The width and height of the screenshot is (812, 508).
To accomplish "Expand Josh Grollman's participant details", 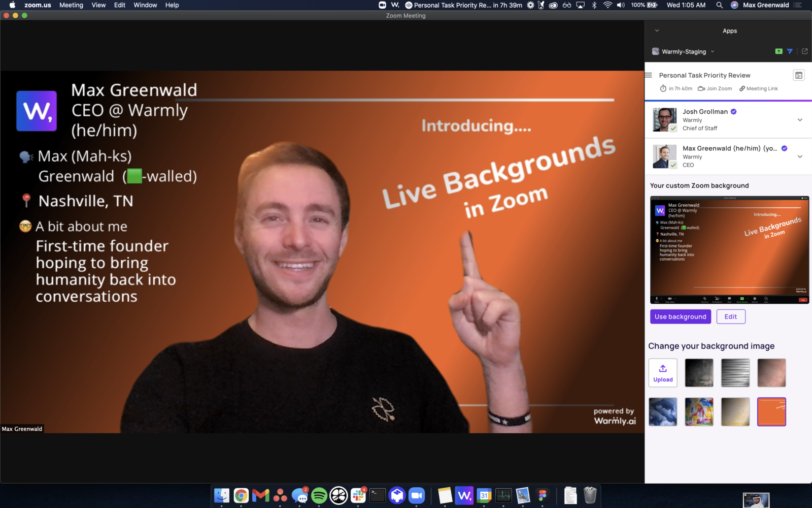I will tap(800, 120).
